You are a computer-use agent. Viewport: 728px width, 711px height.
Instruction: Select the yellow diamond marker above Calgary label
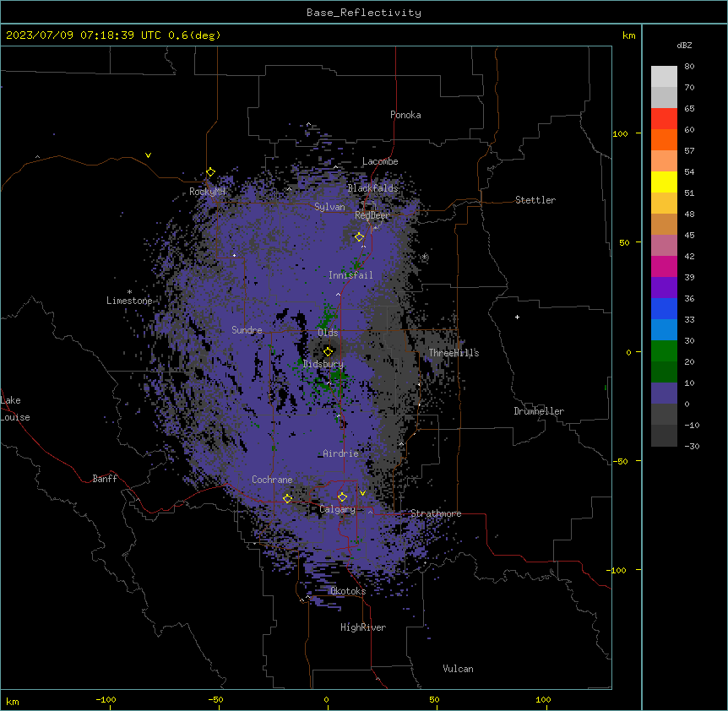342,497
